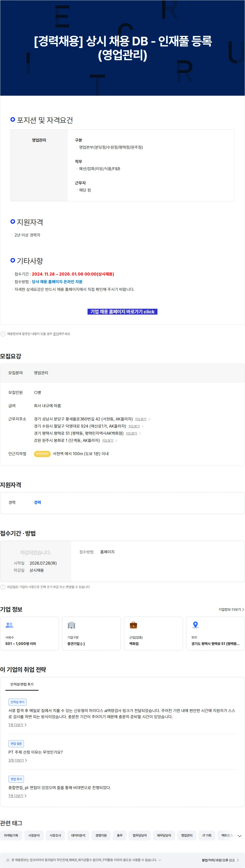Screen dimensions: 245x868
Task: Click the 2년 이상 경력자 requirement
Action: pyautogui.click(x=27, y=235)
